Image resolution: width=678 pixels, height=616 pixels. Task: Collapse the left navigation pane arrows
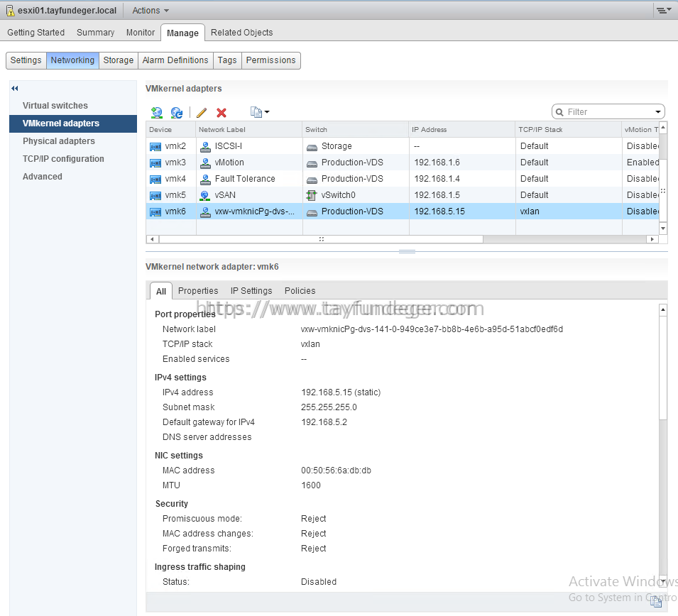tap(15, 88)
